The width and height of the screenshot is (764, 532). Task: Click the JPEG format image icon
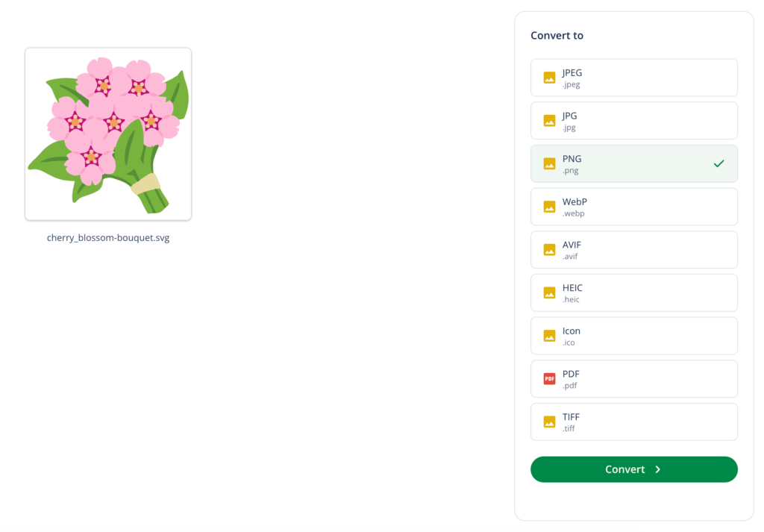point(550,77)
